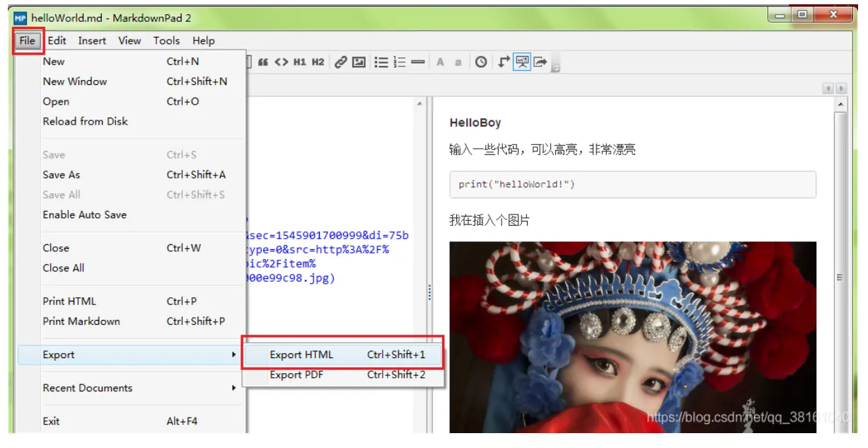Click the MarkdownPad app icon in the title bar
The width and height of the screenshot is (868, 448).
[20, 18]
